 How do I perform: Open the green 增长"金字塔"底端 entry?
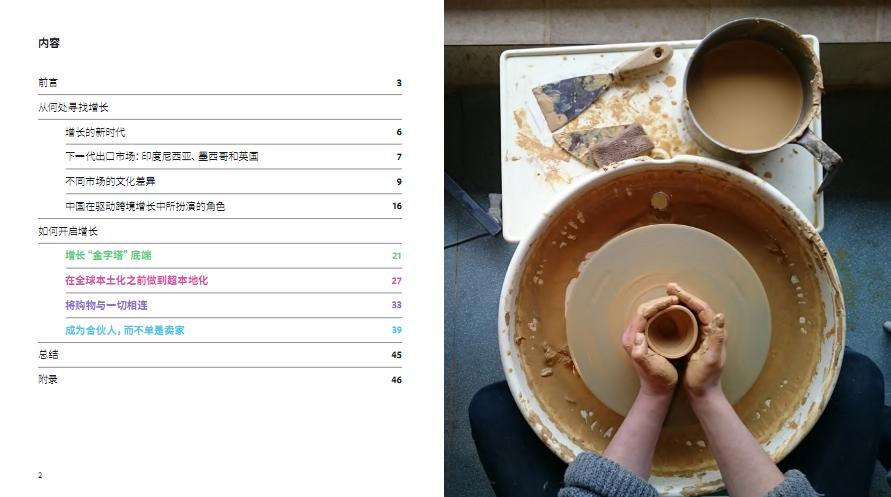coord(109,256)
